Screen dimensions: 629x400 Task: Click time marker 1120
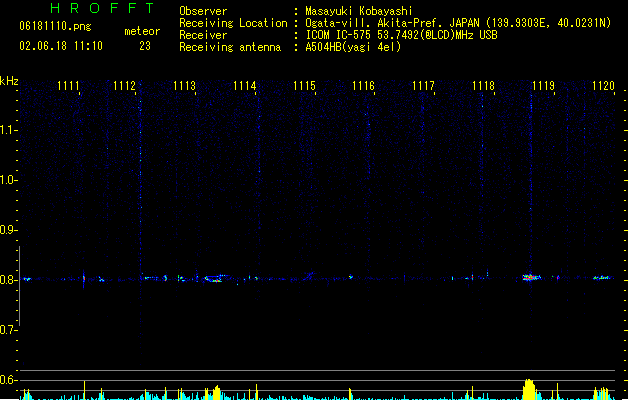coord(603,86)
